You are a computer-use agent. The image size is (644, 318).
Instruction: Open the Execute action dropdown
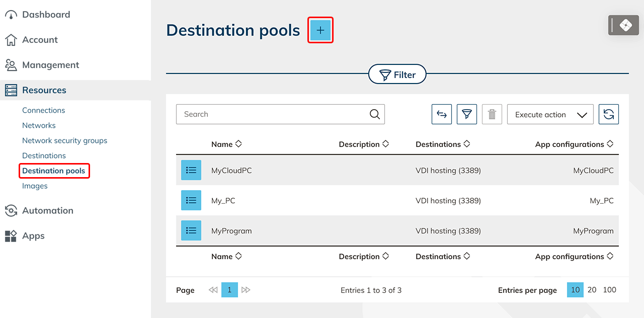(x=550, y=114)
